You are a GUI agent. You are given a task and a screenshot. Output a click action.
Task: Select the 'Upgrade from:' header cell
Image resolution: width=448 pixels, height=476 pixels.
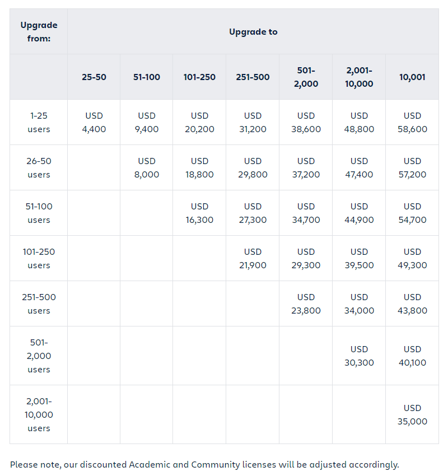(x=39, y=31)
